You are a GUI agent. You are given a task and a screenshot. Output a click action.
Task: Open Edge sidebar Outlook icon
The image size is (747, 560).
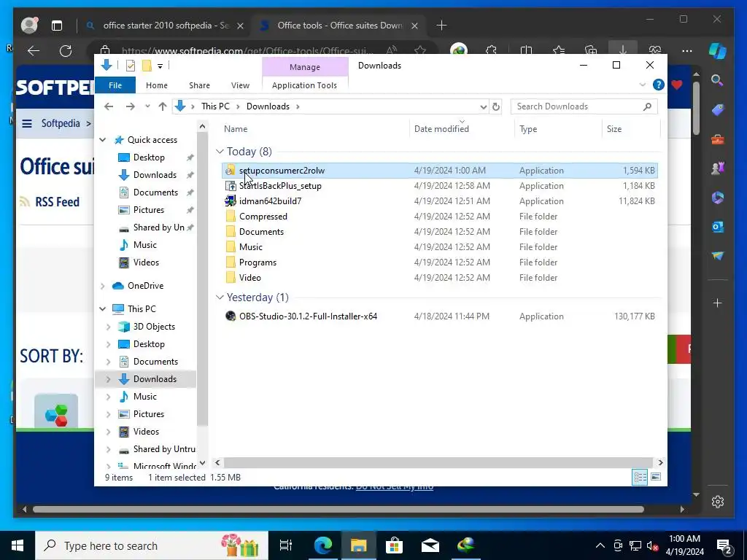point(718,227)
